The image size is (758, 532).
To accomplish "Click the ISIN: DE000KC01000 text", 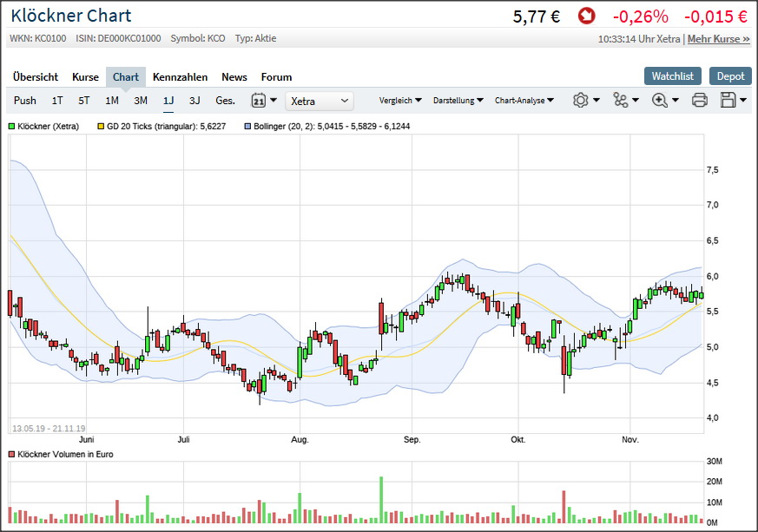I will pos(118,39).
